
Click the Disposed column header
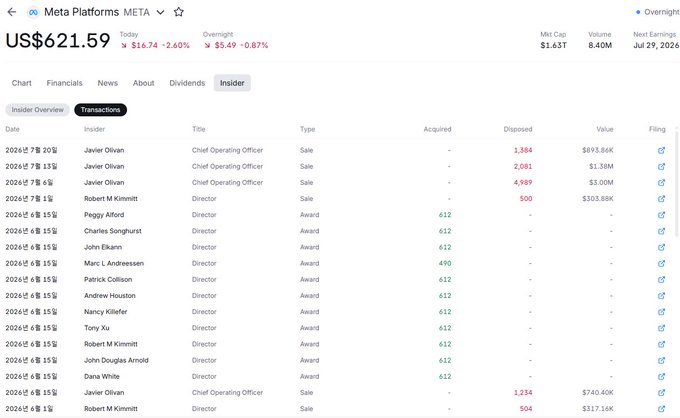tap(518, 129)
